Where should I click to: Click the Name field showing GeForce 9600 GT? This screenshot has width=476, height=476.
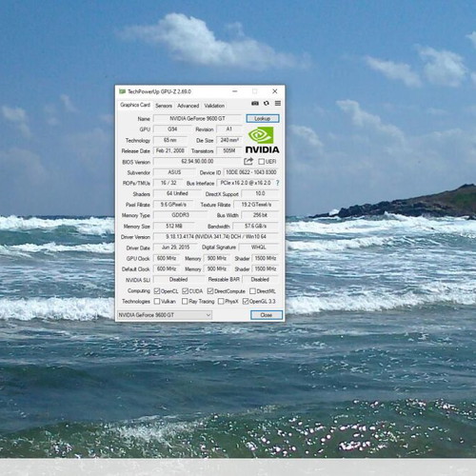(x=197, y=118)
